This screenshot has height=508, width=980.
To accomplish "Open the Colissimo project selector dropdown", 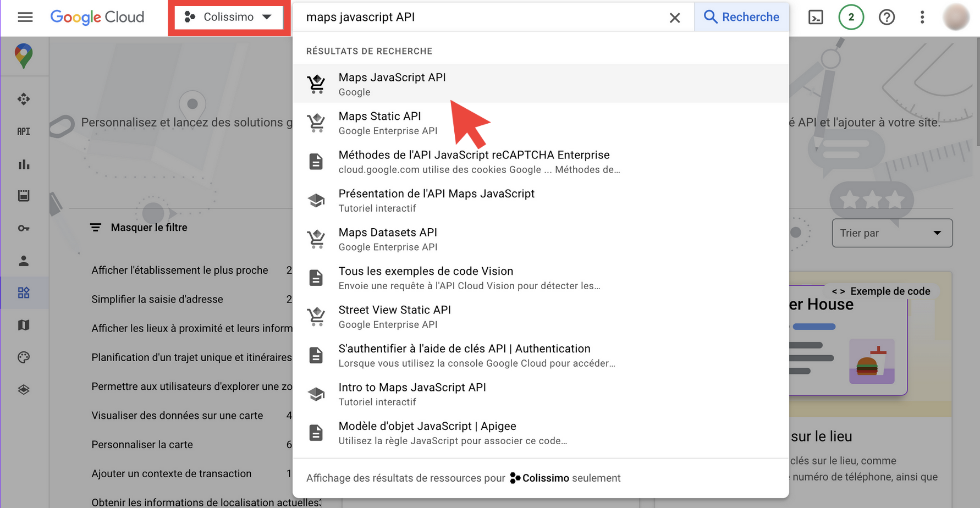I will pyautogui.click(x=229, y=17).
